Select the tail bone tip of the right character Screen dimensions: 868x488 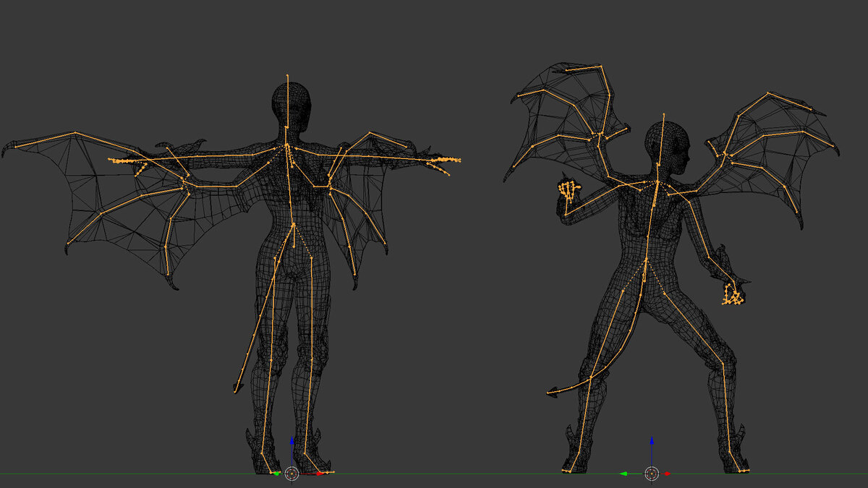(554, 393)
